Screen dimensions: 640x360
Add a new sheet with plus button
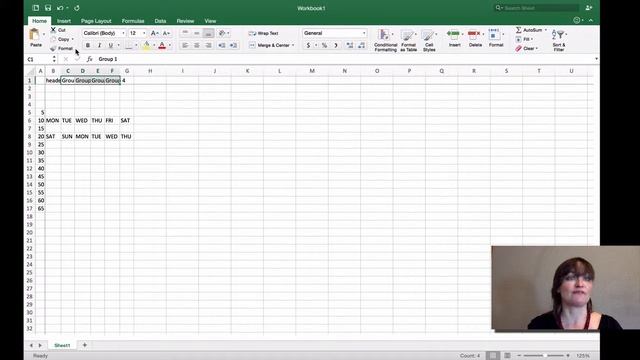coord(84,345)
